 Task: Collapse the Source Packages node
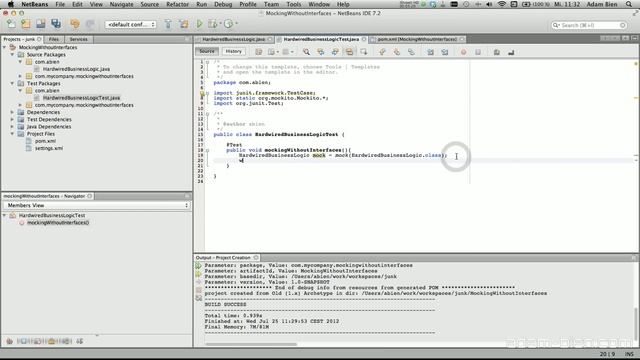click(x=12, y=54)
